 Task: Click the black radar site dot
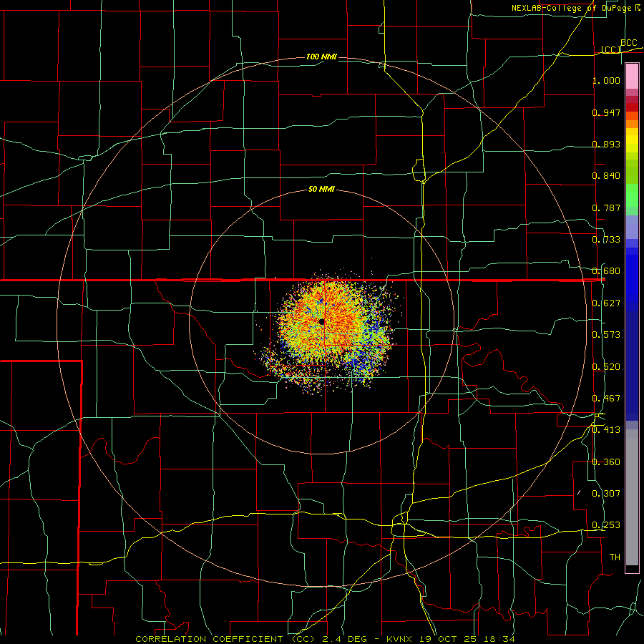[321, 321]
